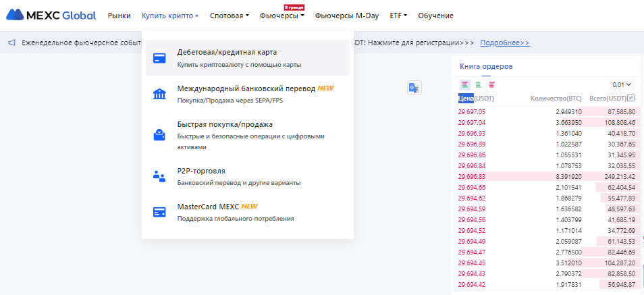Click the MEXC Global logo
The height and width of the screenshot is (295, 644).
51,16
